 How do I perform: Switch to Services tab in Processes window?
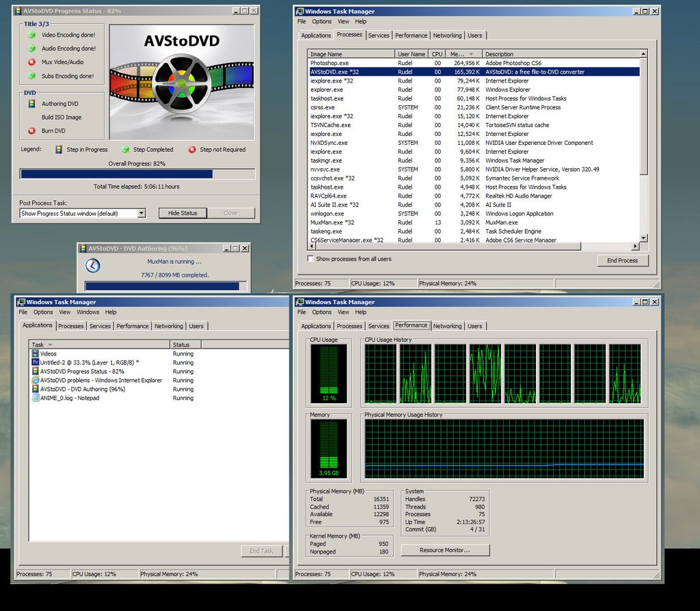379,36
